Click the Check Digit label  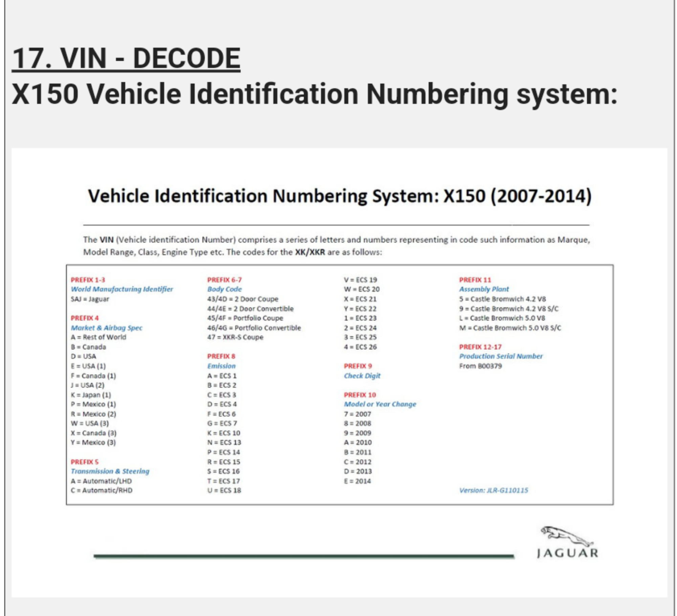pyautogui.click(x=362, y=376)
